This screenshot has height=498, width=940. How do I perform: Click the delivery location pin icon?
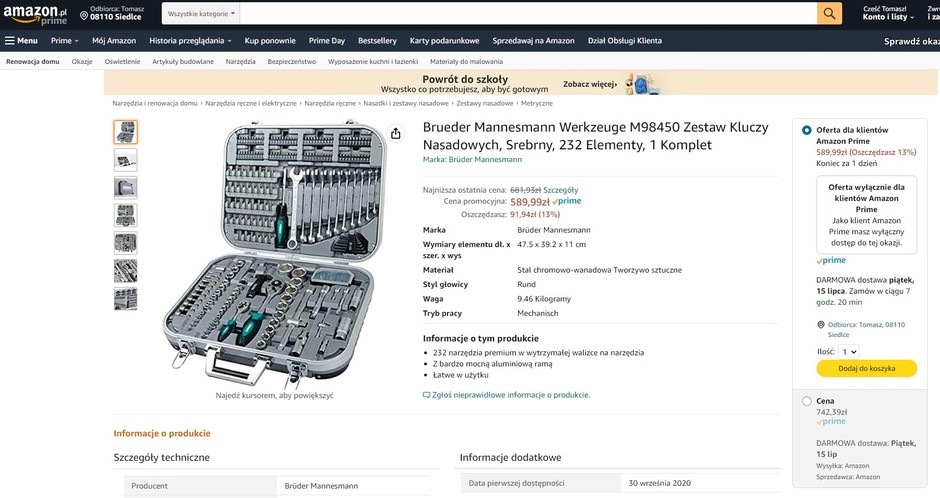[84, 16]
